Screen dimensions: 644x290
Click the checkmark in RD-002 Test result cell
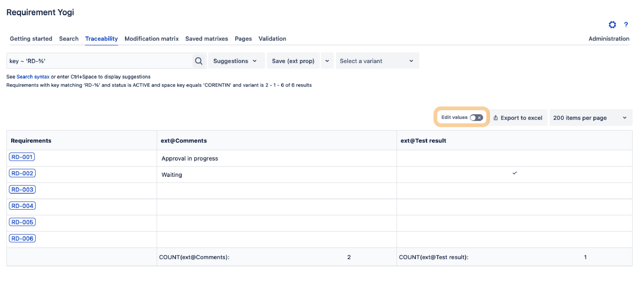(515, 173)
